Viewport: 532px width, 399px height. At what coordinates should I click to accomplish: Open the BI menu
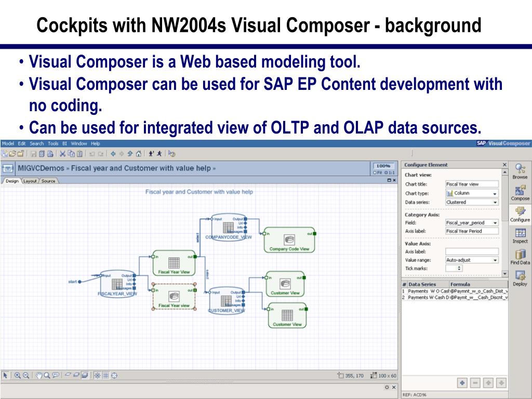click(64, 143)
